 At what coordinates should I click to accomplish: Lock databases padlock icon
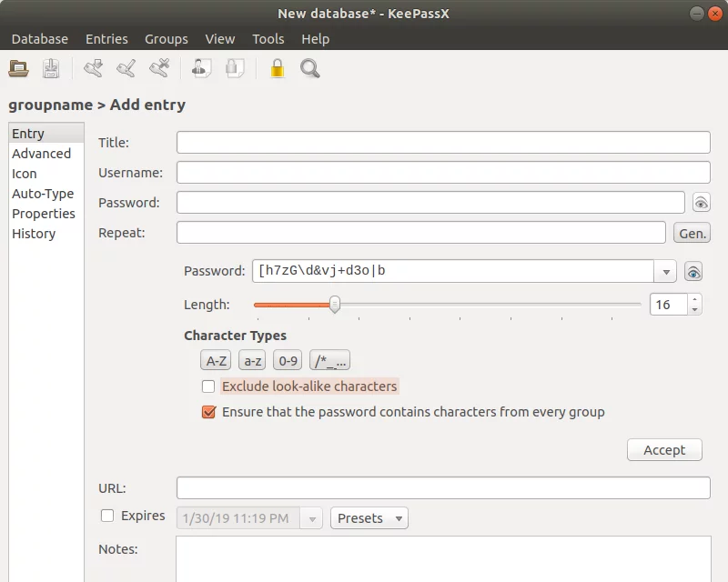click(278, 69)
